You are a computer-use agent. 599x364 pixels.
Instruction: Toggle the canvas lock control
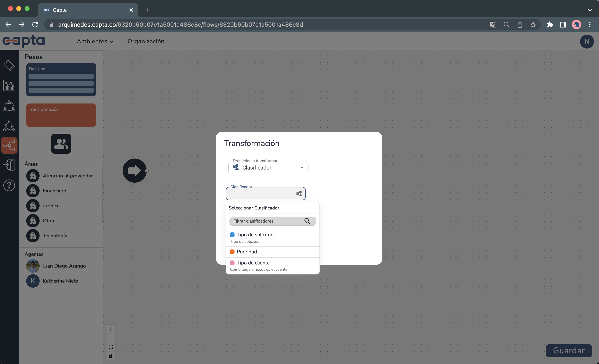(111, 356)
